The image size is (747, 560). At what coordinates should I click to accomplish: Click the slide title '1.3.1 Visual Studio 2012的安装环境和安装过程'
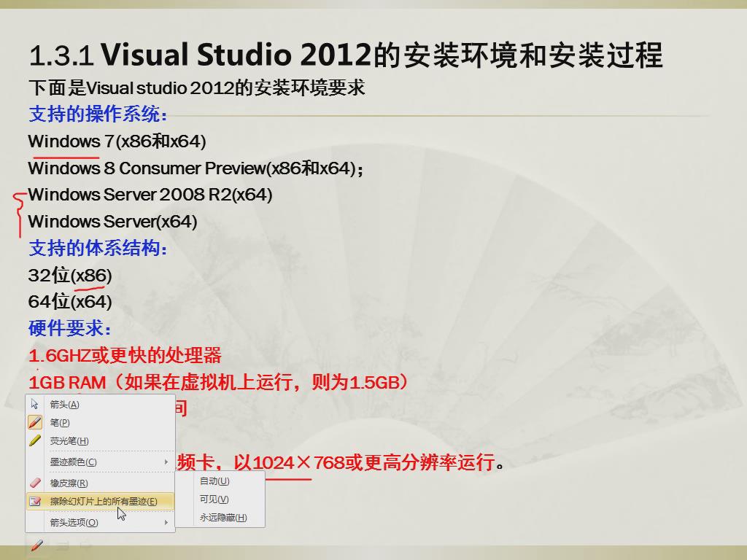(346, 55)
